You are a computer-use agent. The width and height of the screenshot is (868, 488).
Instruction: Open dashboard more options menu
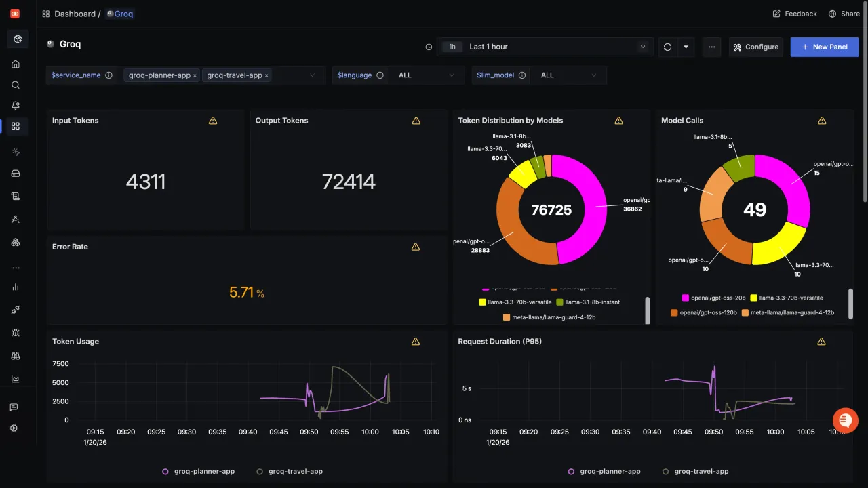click(x=711, y=47)
